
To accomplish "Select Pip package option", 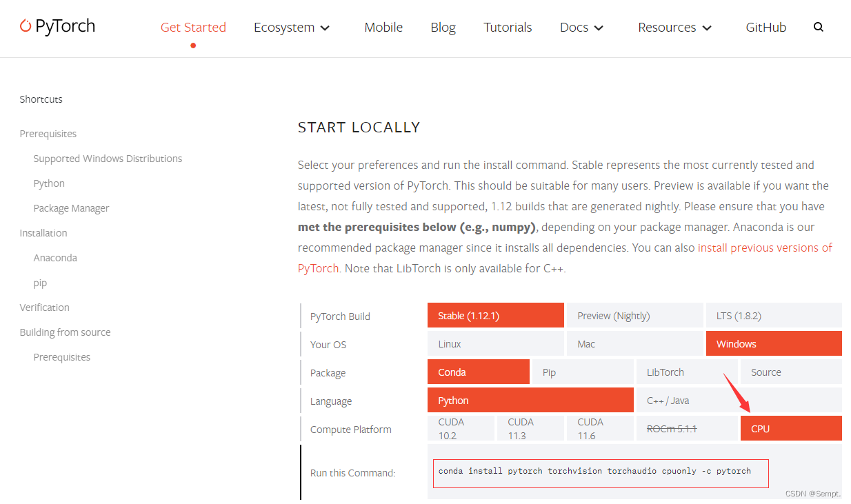I will pyautogui.click(x=583, y=372).
